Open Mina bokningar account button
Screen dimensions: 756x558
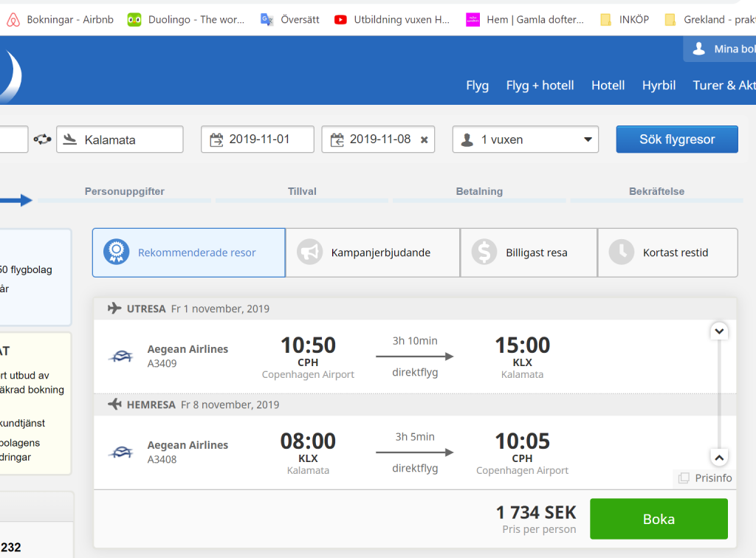(719, 49)
